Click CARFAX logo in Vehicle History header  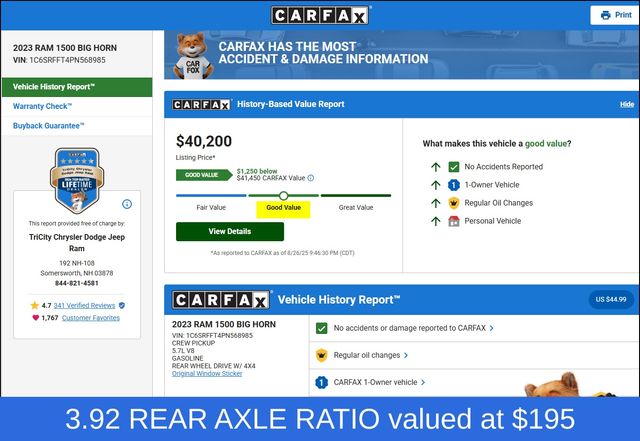point(221,300)
